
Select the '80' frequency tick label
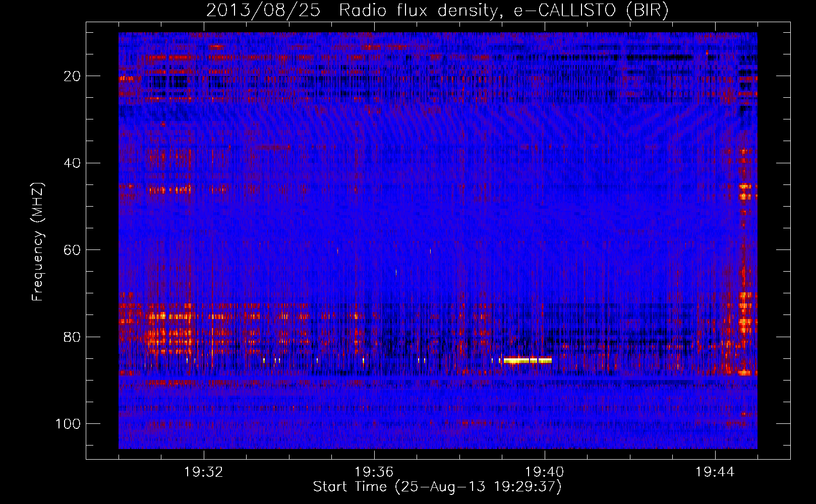click(73, 337)
